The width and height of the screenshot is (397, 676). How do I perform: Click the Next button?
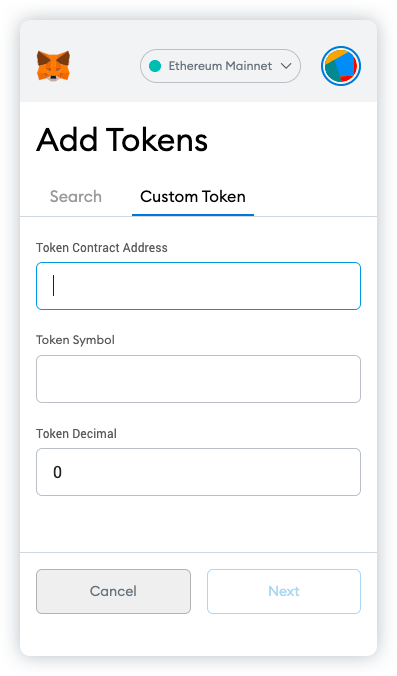(x=284, y=591)
